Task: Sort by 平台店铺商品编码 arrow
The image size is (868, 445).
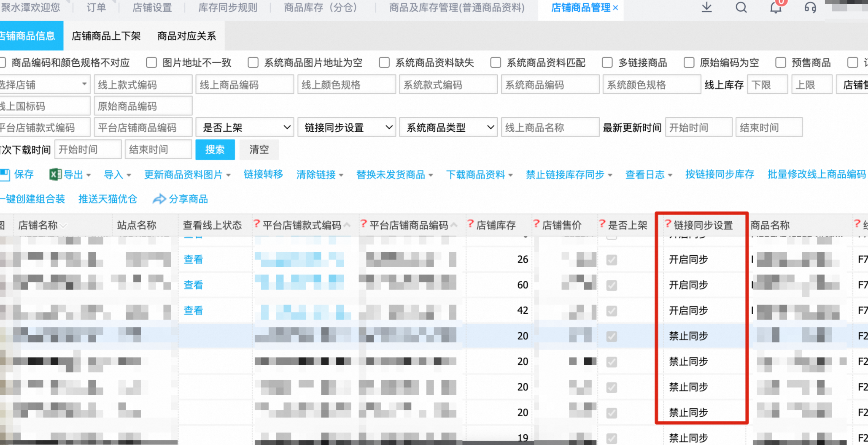Action: click(x=454, y=225)
